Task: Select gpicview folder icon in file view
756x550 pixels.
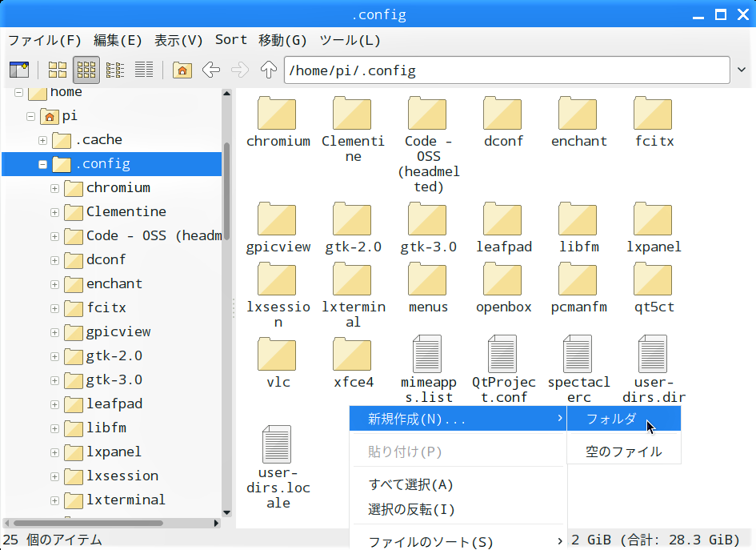Action: point(277,219)
